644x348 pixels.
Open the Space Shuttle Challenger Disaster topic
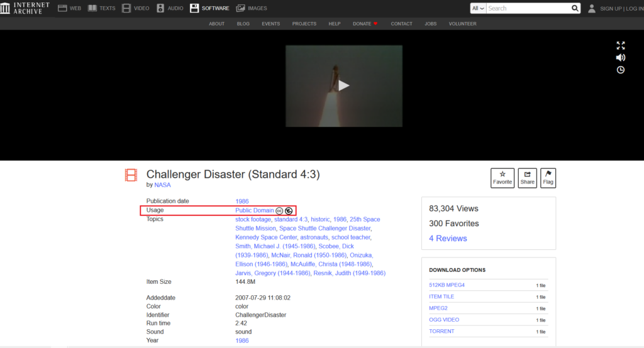point(325,228)
